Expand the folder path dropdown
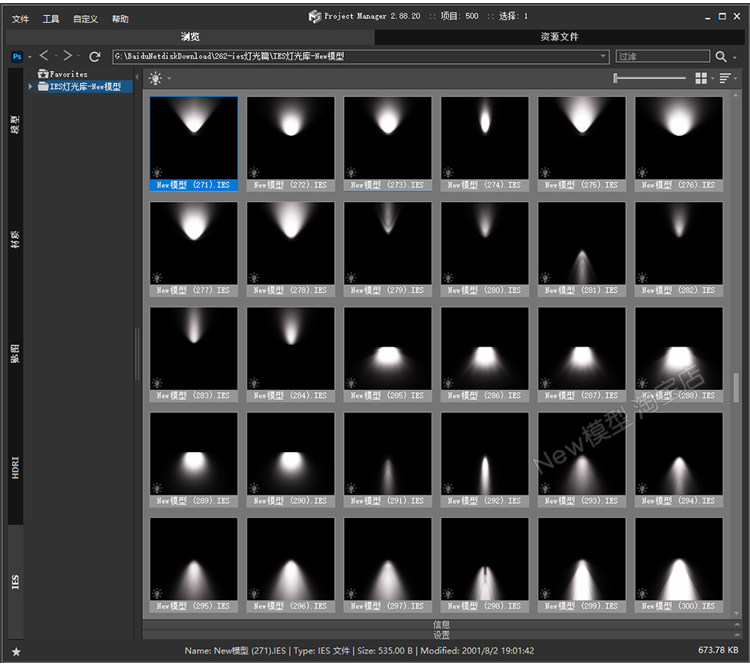This screenshot has width=750, height=666. 603,57
